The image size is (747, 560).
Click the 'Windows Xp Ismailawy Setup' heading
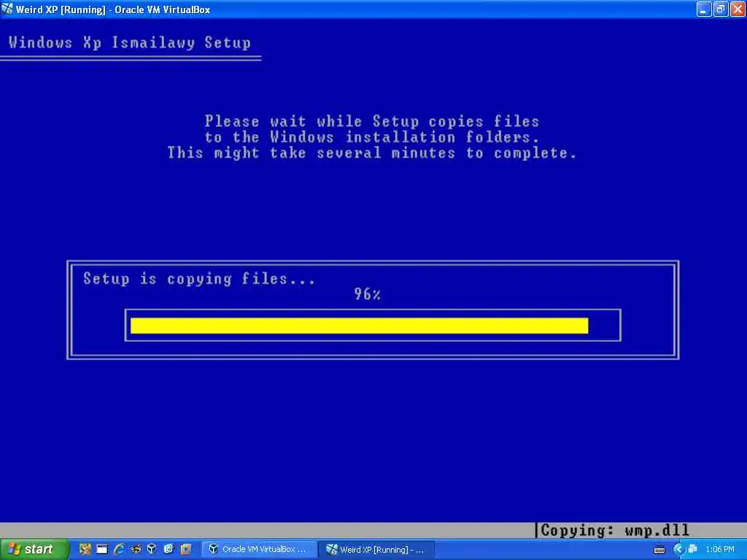point(130,43)
